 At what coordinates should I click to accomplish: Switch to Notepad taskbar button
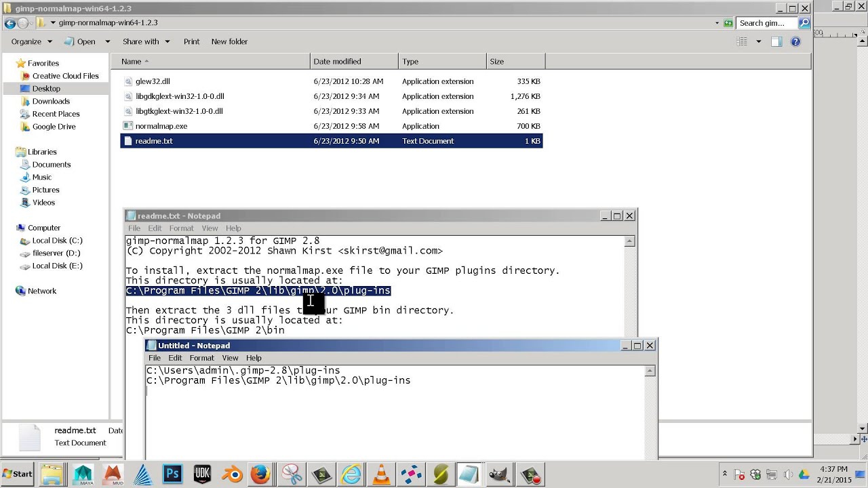coord(470,474)
